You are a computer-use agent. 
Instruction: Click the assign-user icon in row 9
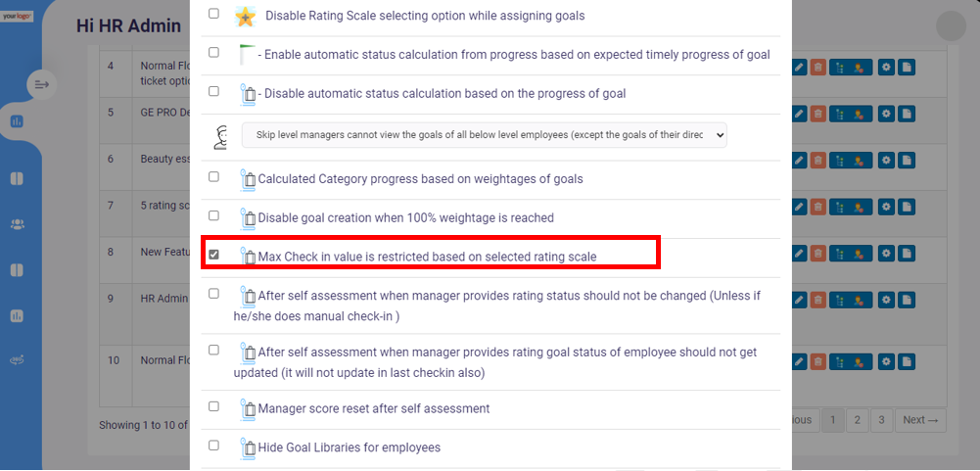pos(859,300)
